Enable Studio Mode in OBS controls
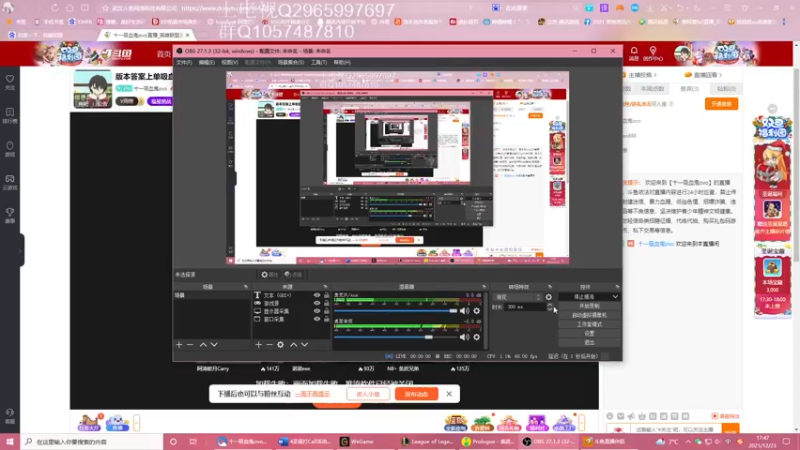This screenshot has height=450, width=800. (x=589, y=324)
